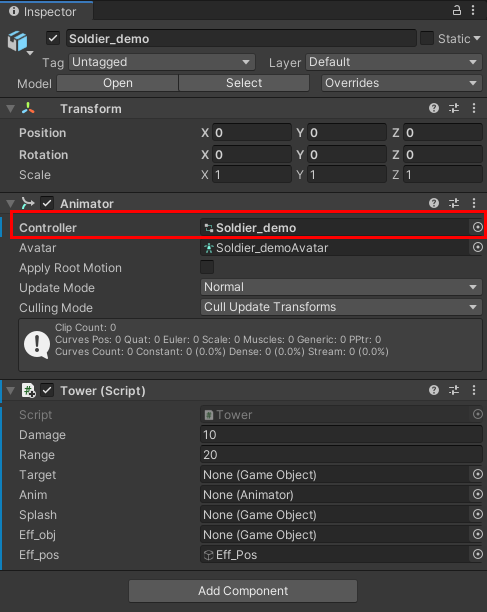Screen dimensions: 487x612
Task: Open the Update Mode dropdown
Action: (x=341, y=287)
